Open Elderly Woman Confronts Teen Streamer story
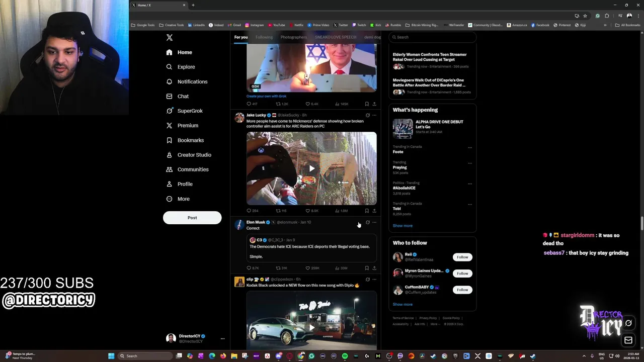This screenshot has height=362, width=644. point(432,60)
